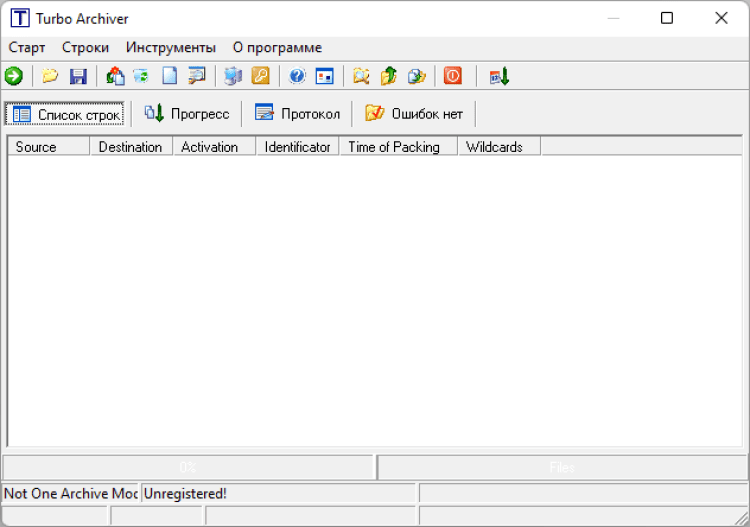The height and width of the screenshot is (527, 750).
Task: Open a file with the yellow folder icon
Action: [x=50, y=76]
